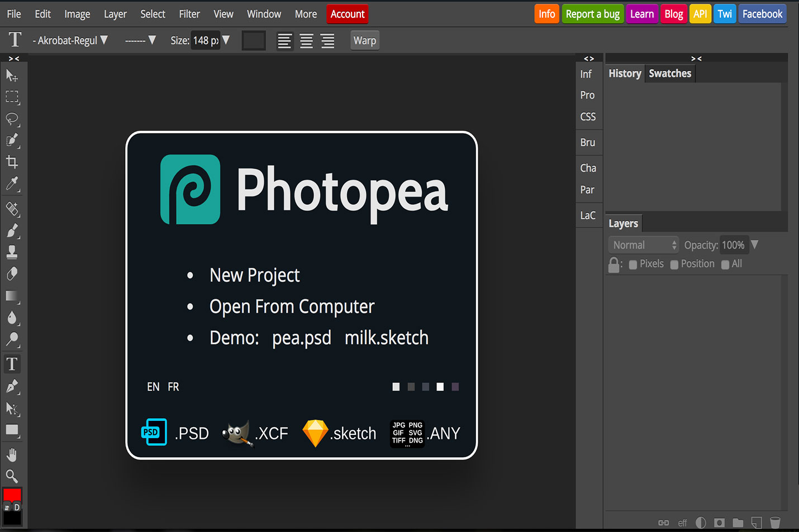Expand the narrow side panel column
799x532 pixels.
click(x=589, y=59)
